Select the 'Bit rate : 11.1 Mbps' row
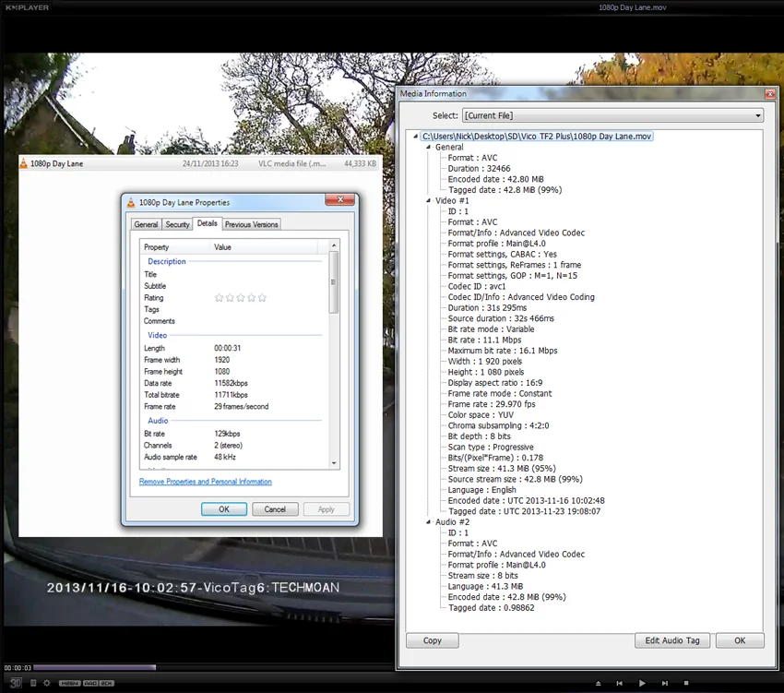 click(484, 340)
